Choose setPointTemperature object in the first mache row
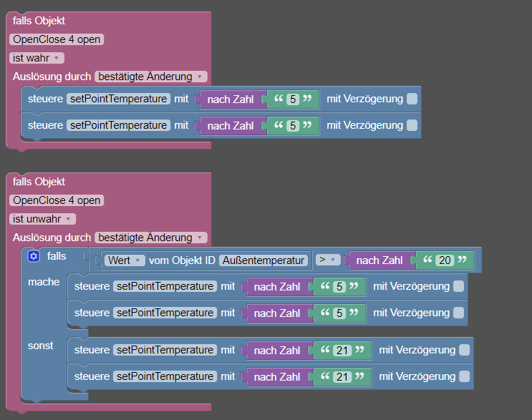 click(165, 286)
